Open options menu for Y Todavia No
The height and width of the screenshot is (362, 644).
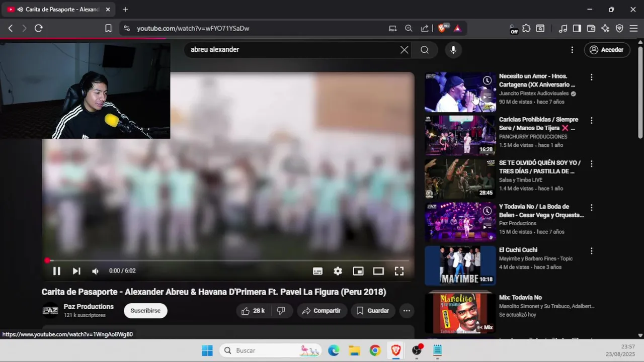click(592, 208)
